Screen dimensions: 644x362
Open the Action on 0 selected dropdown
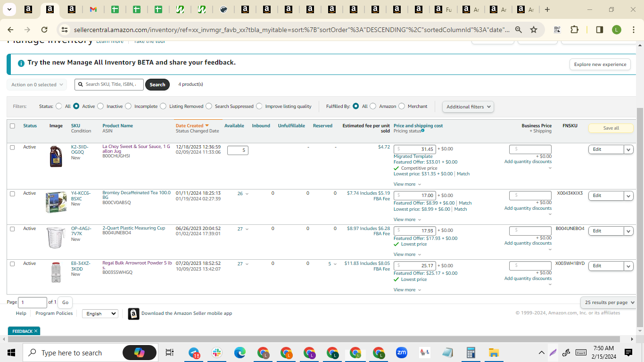pyautogui.click(x=37, y=85)
